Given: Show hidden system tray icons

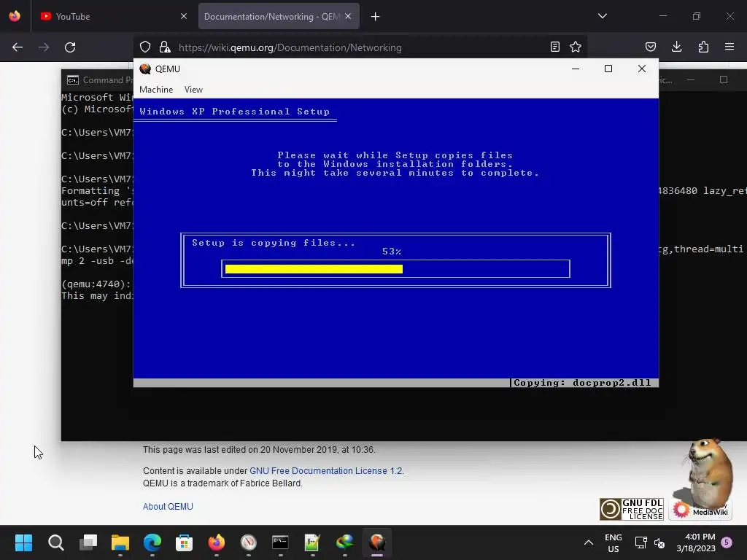Looking at the screenshot, I should pos(589,542).
